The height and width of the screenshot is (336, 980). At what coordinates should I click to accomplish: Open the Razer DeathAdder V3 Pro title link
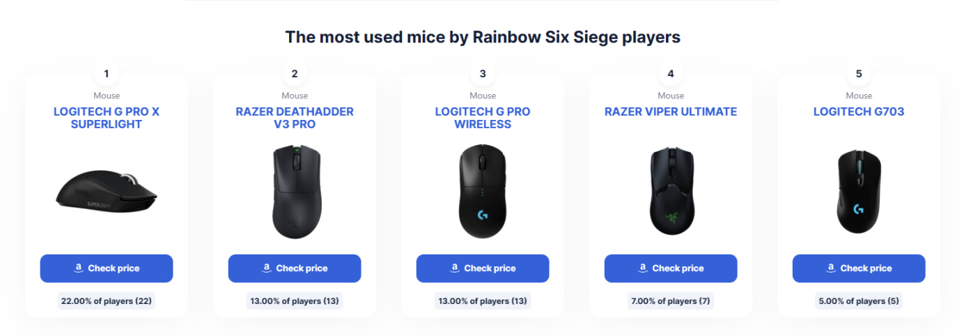point(294,118)
